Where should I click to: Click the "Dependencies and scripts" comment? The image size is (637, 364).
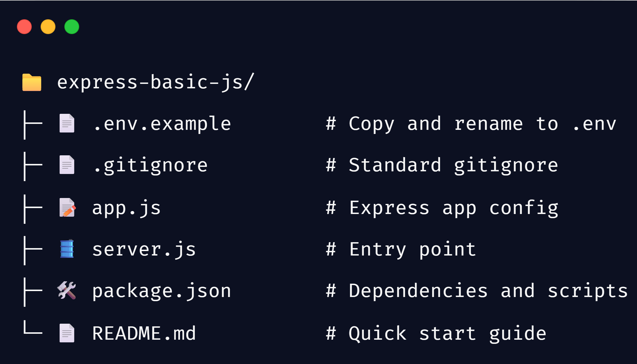[x=477, y=291]
